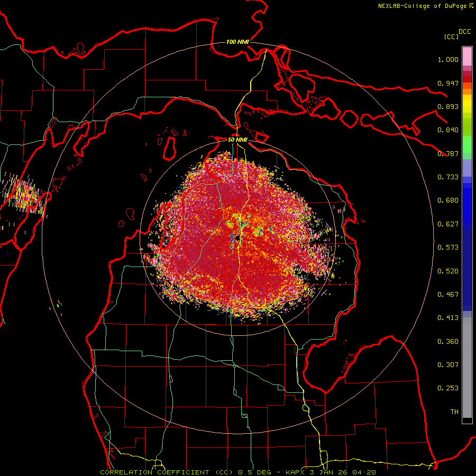Screen dimensions: 476x476
Task: Click the [CC] units label
Action: pos(452,36)
